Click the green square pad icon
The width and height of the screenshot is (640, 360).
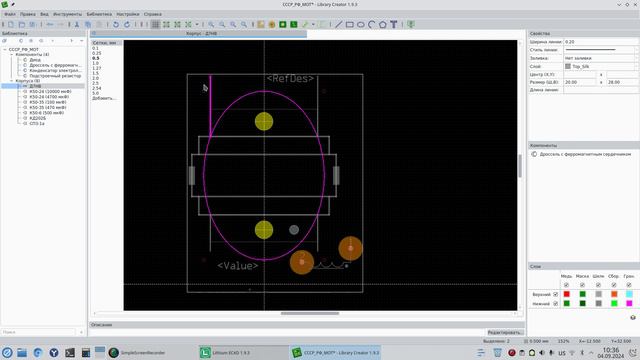tap(282, 24)
